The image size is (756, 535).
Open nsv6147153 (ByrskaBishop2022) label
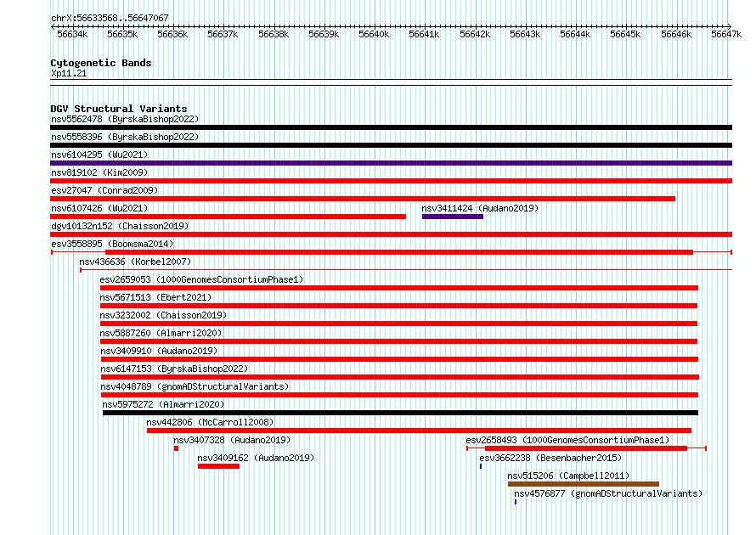point(174,369)
